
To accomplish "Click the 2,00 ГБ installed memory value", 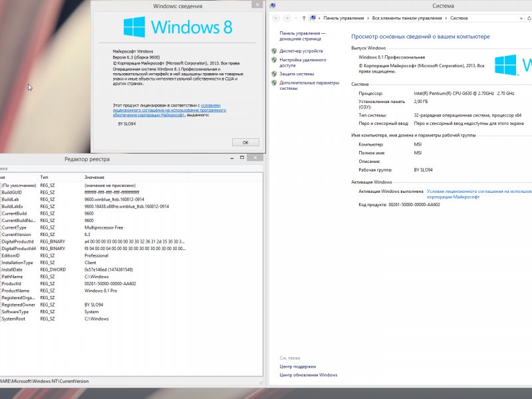I will (x=421, y=102).
